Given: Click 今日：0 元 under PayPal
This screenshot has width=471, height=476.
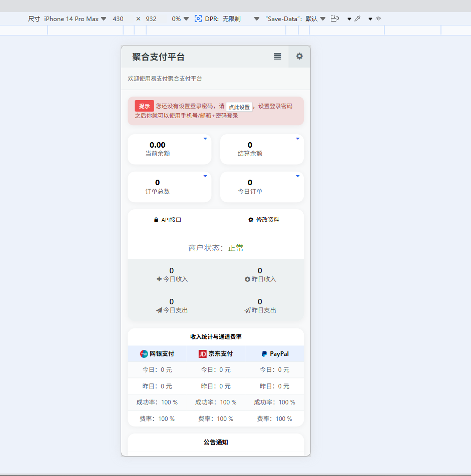Looking at the screenshot, I should coord(274,370).
